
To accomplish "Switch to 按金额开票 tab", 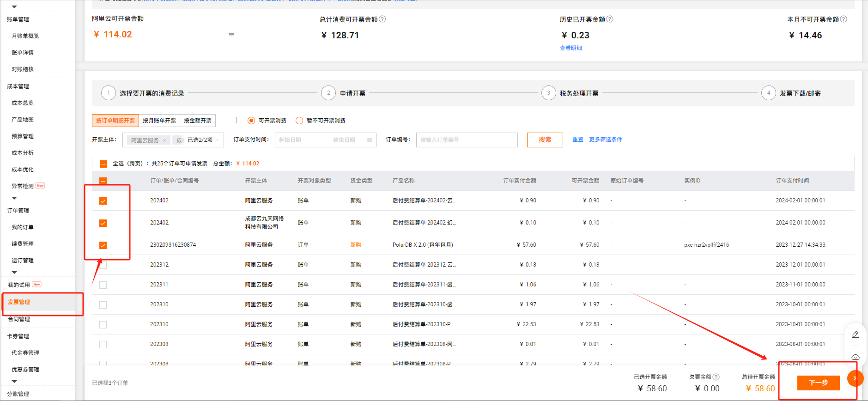I will click(x=198, y=121).
